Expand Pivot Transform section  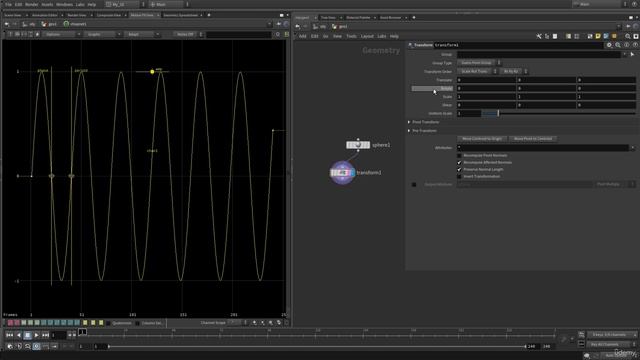tap(409, 122)
